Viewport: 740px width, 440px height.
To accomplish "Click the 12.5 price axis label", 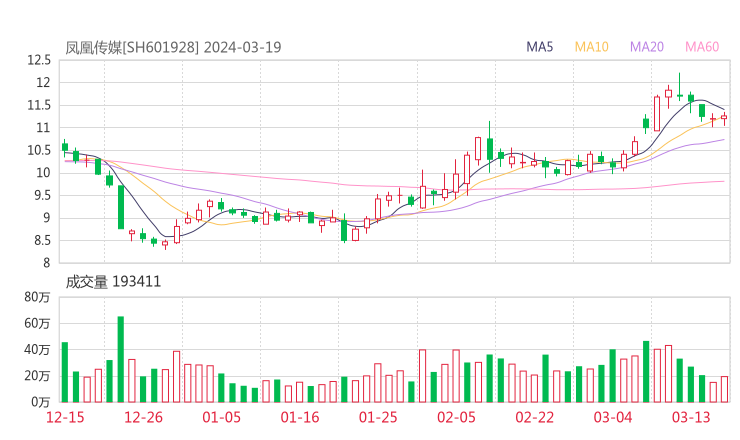I will [x=39, y=60].
